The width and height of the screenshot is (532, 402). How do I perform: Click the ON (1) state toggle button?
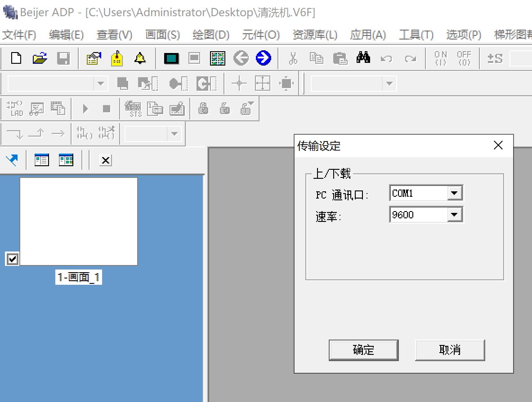click(x=440, y=58)
